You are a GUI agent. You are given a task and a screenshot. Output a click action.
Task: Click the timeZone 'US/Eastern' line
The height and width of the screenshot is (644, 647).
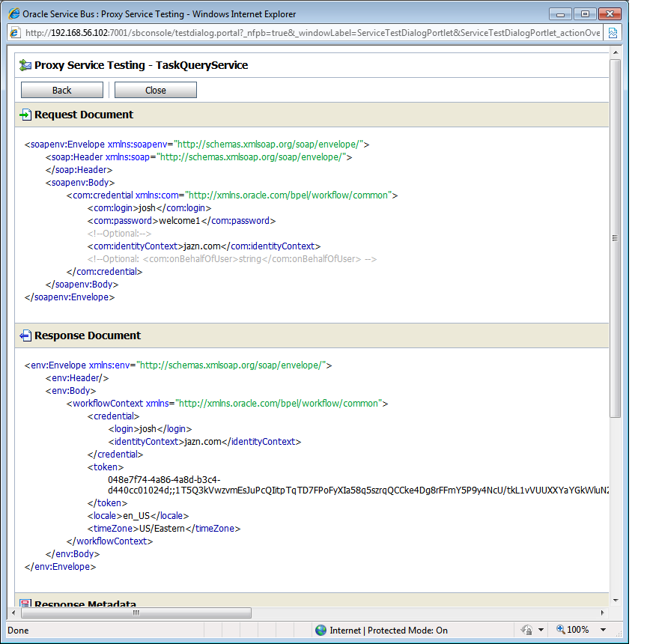click(164, 529)
